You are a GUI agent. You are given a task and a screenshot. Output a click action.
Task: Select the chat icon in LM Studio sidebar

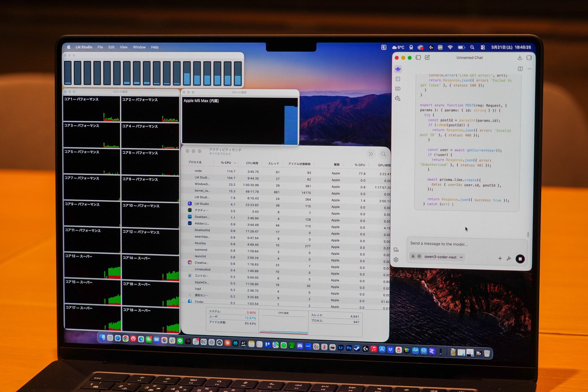click(398, 69)
